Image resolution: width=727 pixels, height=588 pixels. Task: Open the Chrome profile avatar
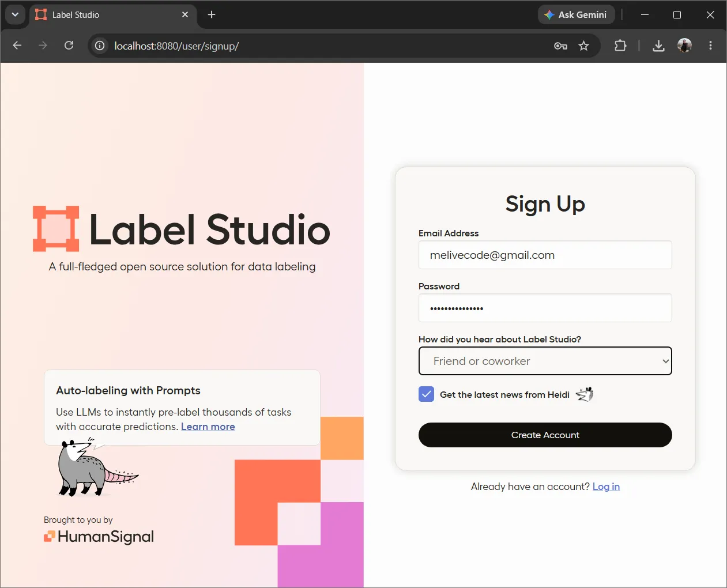(x=684, y=46)
